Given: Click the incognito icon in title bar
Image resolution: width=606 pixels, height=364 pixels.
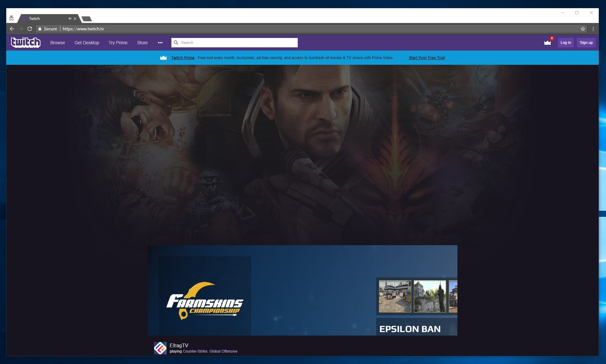Looking at the screenshot, I should tap(11, 18).
